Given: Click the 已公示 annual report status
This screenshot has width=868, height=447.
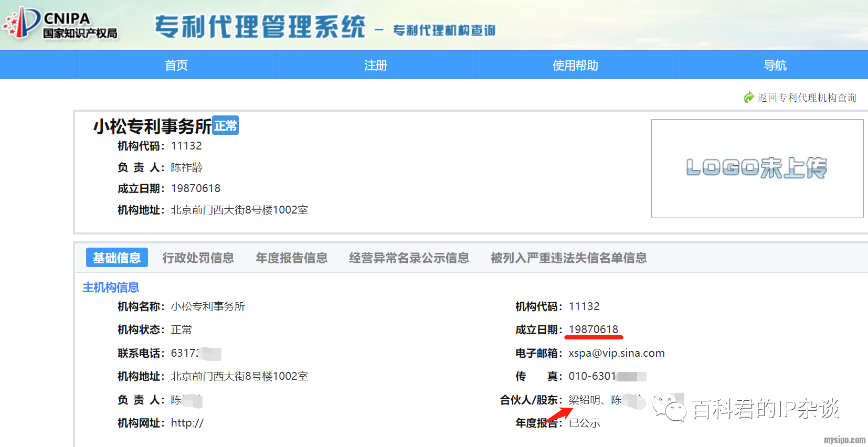Looking at the screenshot, I should coord(585,423).
